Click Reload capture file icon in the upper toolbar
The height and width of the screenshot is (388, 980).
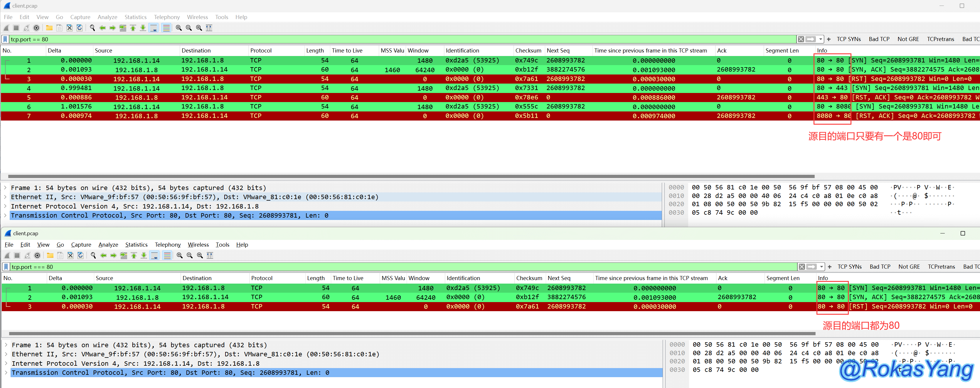(80, 28)
